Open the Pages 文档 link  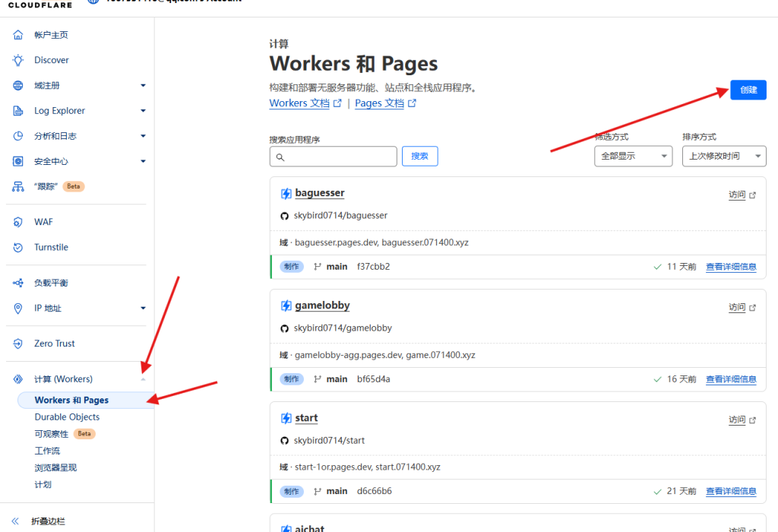click(x=380, y=103)
